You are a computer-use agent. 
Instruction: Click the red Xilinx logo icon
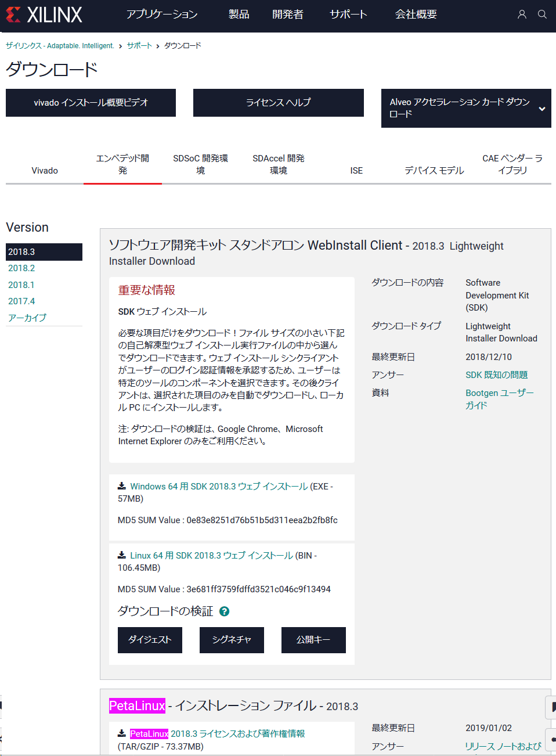coord(12,15)
